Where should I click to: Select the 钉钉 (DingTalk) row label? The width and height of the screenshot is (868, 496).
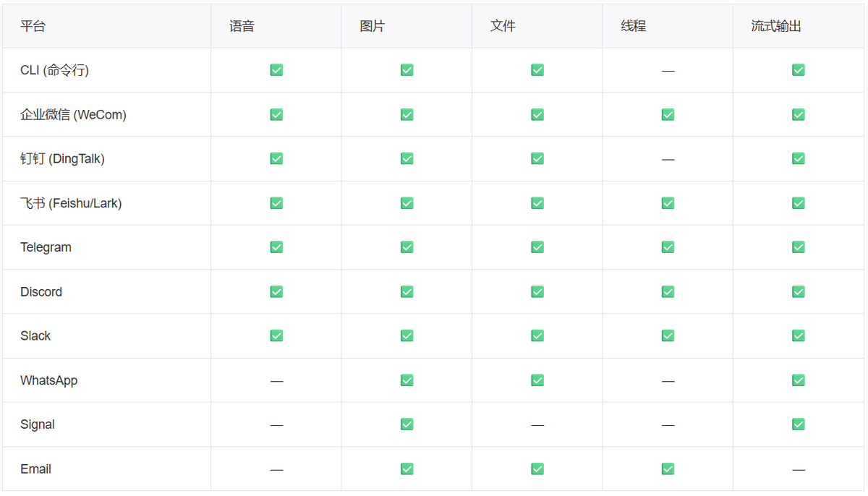[62, 158]
